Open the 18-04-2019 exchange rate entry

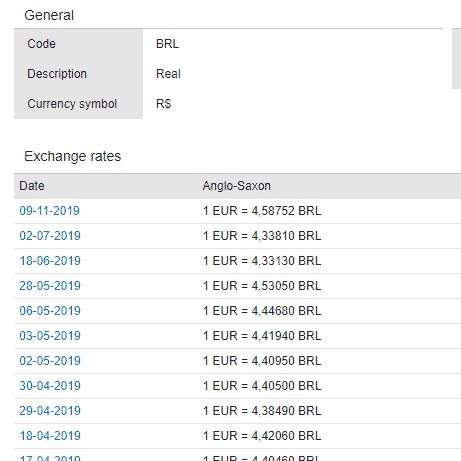[50, 436]
